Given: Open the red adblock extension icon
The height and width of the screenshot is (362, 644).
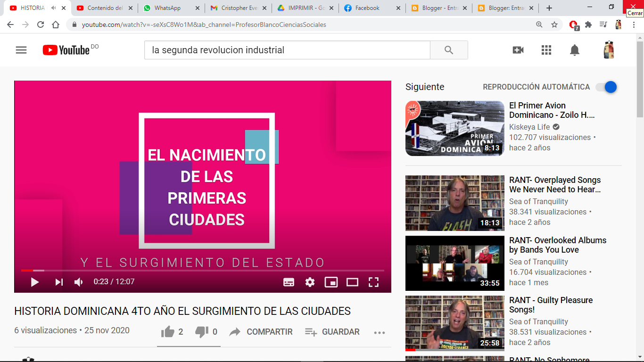Looking at the screenshot, I should click(x=574, y=25).
